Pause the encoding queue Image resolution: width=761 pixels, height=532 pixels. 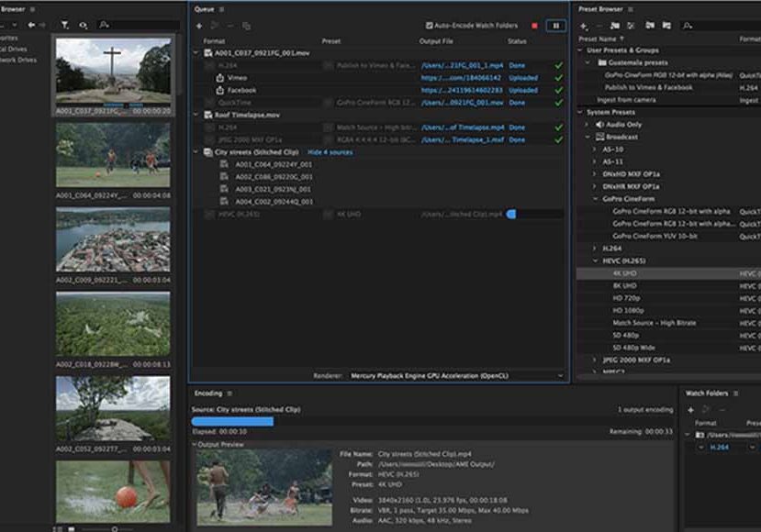[554, 27]
